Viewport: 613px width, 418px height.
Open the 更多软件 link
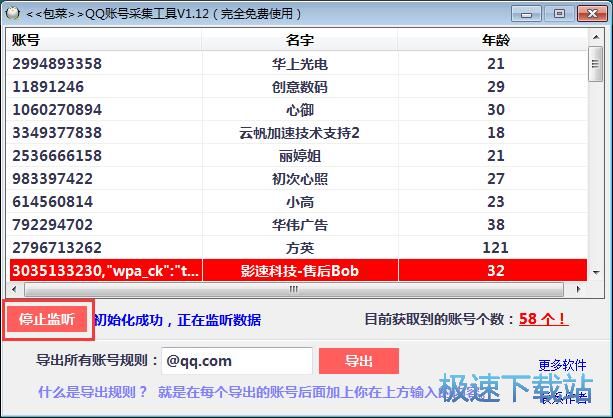tap(562, 365)
